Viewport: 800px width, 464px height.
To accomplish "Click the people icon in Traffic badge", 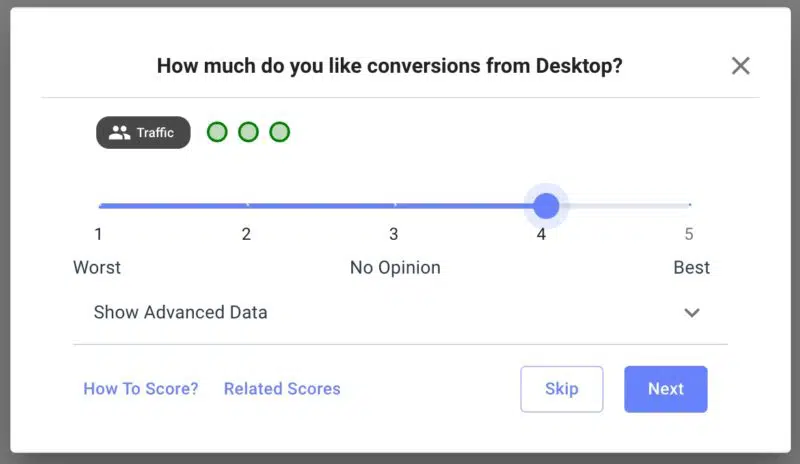I will [120, 133].
